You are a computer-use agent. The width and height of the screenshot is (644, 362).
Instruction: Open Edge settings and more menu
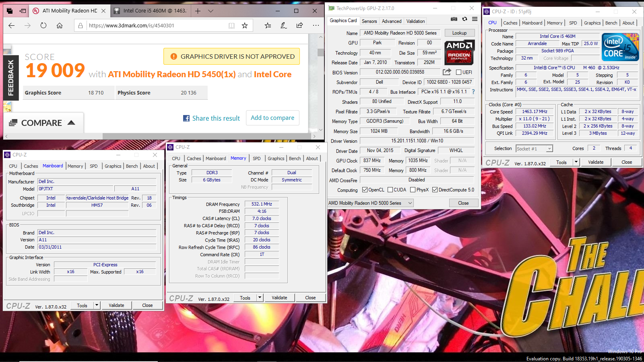[316, 25]
